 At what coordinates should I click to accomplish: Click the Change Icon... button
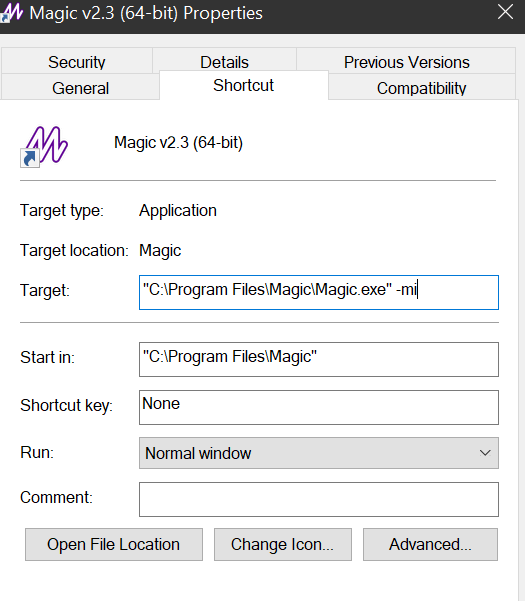283,544
